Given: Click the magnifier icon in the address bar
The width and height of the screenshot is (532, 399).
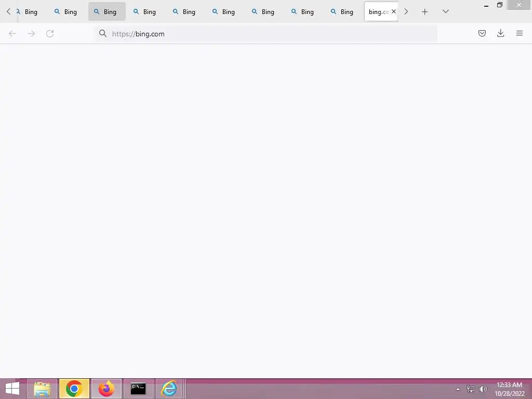Looking at the screenshot, I should pyautogui.click(x=103, y=33).
